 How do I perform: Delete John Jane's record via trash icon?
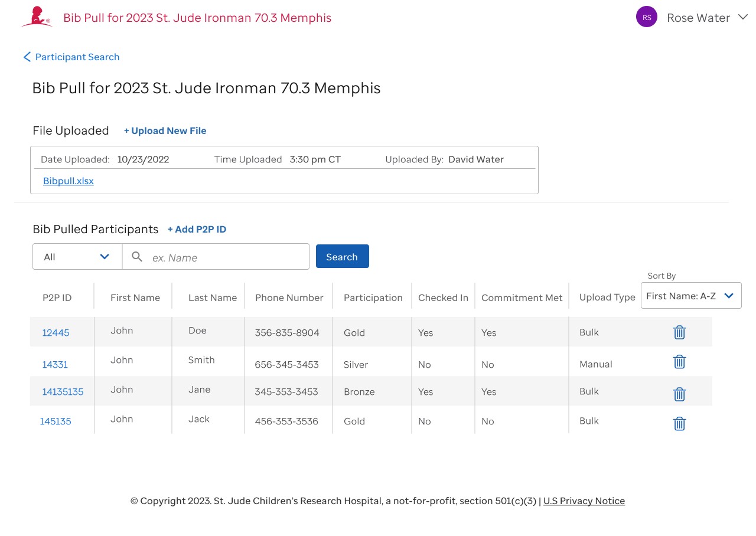679,394
